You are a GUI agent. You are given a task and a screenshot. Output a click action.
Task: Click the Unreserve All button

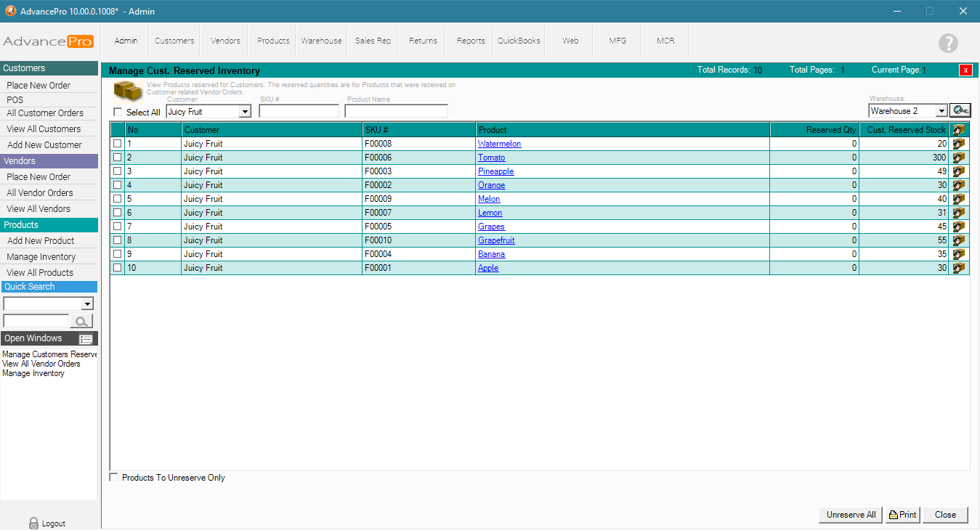pos(851,515)
